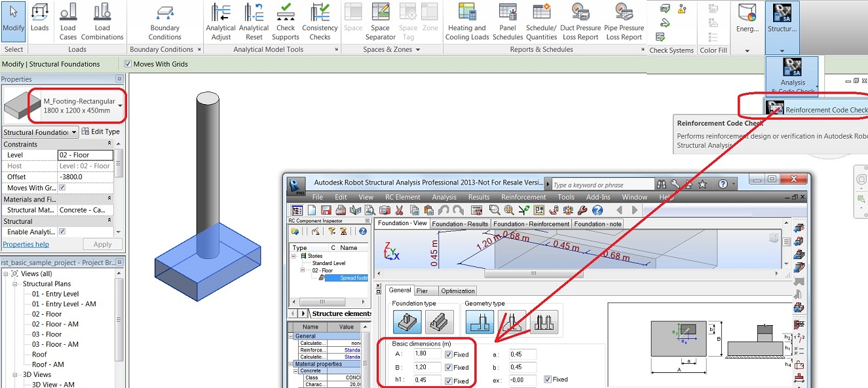Collapse the 3D Views tree node
This screenshot has width=868, height=388.
coord(16,375)
